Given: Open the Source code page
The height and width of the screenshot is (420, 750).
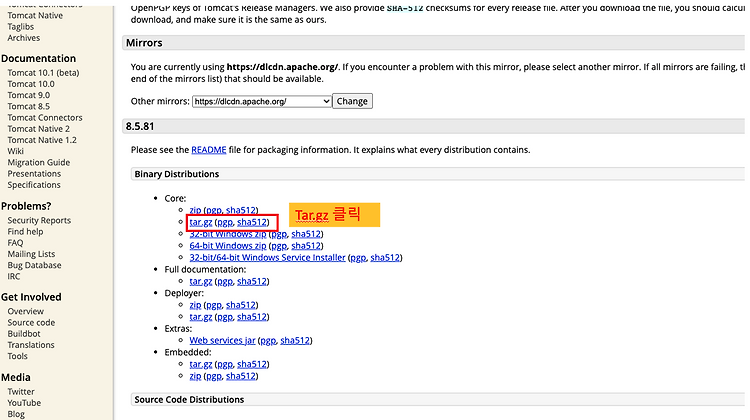Looking at the screenshot, I should pyautogui.click(x=31, y=323).
